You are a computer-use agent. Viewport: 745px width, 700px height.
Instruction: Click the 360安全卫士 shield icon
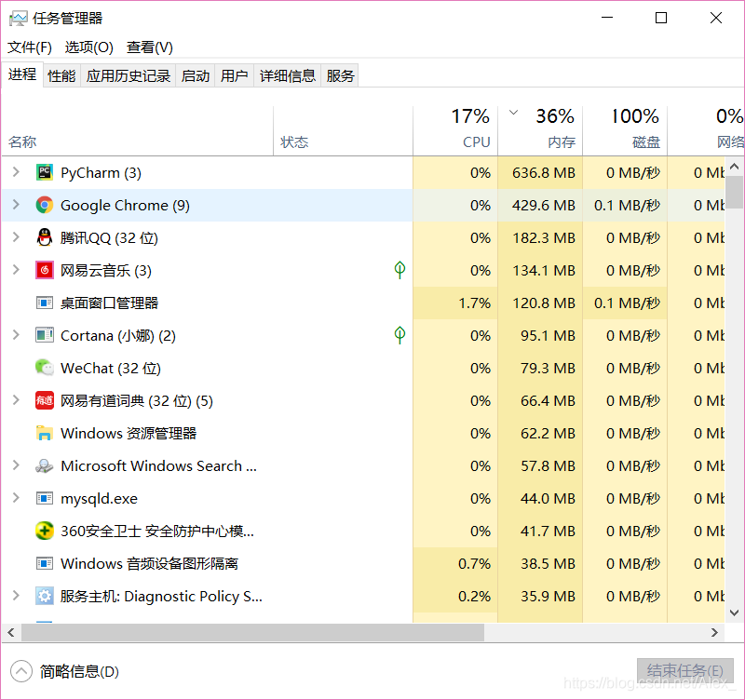click(x=46, y=531)
